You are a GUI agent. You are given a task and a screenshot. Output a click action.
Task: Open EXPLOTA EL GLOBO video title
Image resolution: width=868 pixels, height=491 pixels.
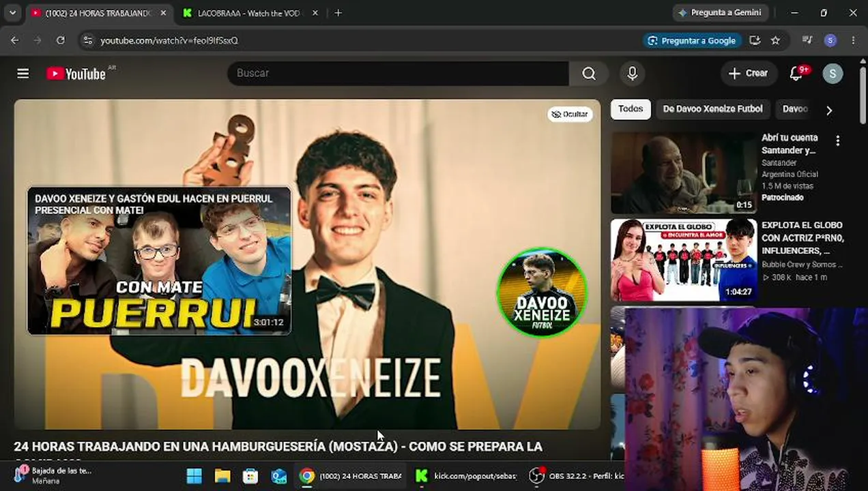pos(802,238)
